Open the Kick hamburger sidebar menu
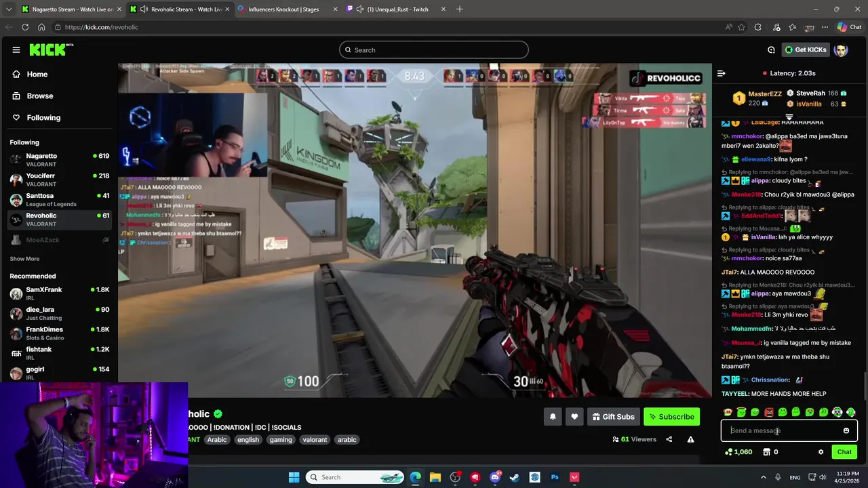Viewport: 868px width, 488px height. (x=16, y=49)
